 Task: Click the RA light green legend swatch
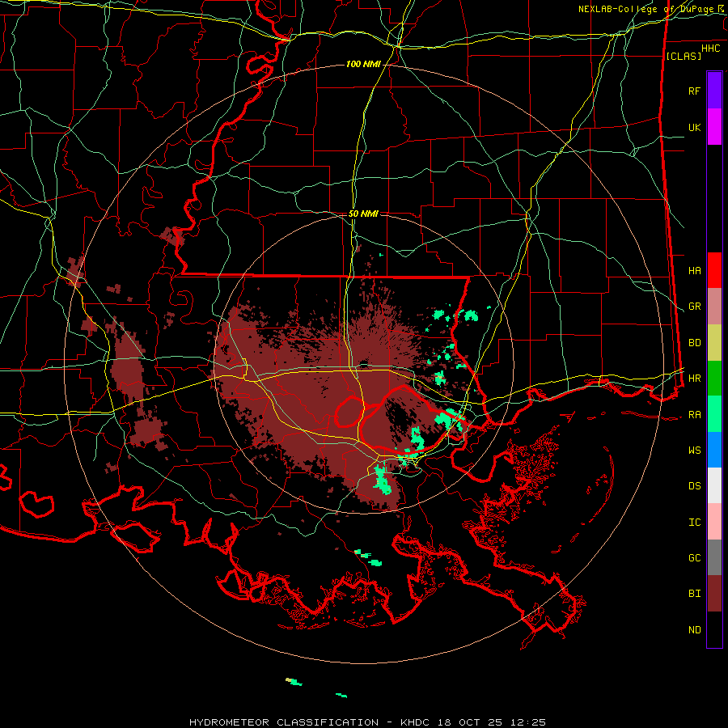[x=714, y=414]
